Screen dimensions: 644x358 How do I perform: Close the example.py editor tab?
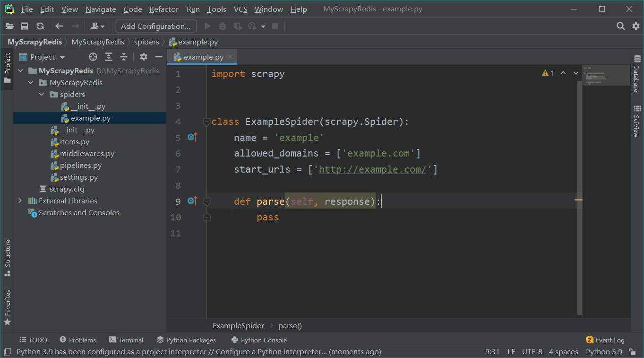tap(230, 57)
